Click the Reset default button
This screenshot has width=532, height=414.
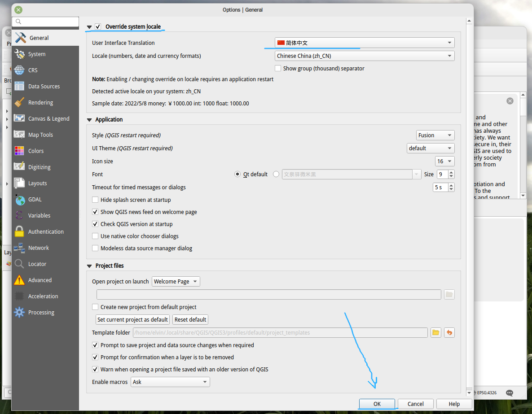coord(190,319)
